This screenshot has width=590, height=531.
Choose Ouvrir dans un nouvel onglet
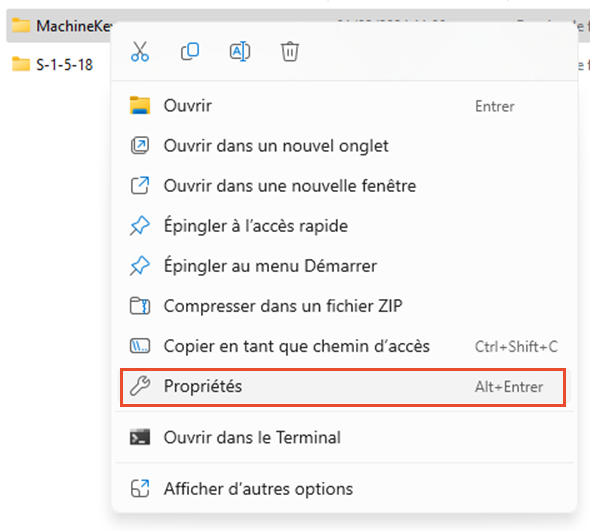344,146
